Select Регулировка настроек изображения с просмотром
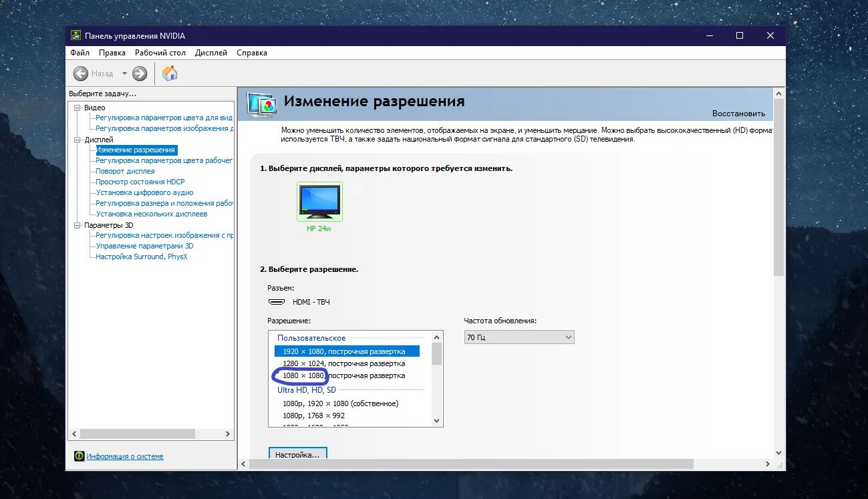This screenshot has width=868, height=499. click(x=164, y=235)
